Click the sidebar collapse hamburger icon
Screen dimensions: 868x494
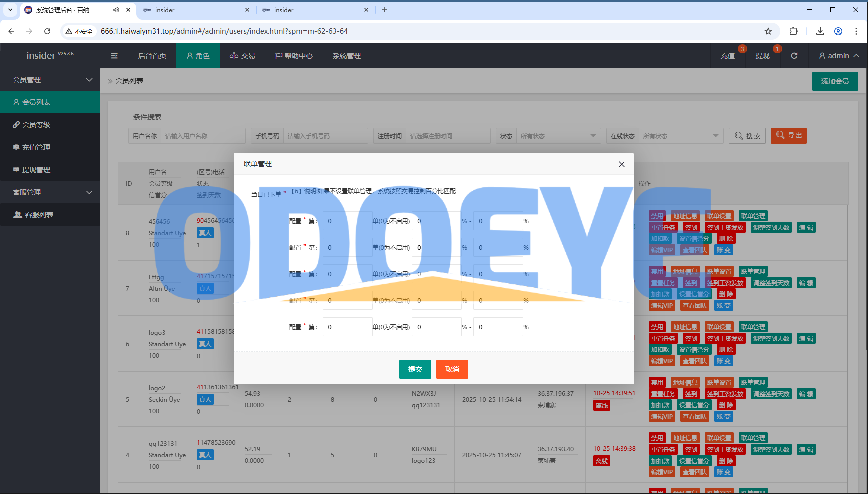click(114, 56)
